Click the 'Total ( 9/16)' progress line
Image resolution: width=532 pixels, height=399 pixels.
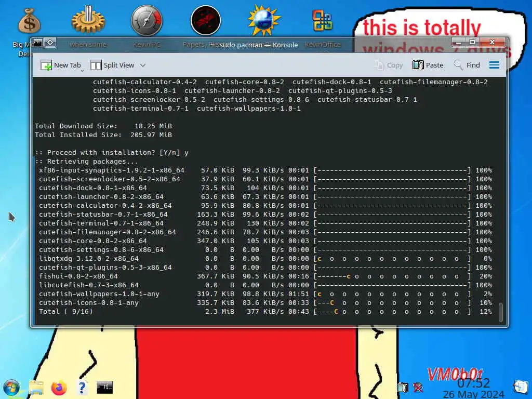tap(265, 312)
